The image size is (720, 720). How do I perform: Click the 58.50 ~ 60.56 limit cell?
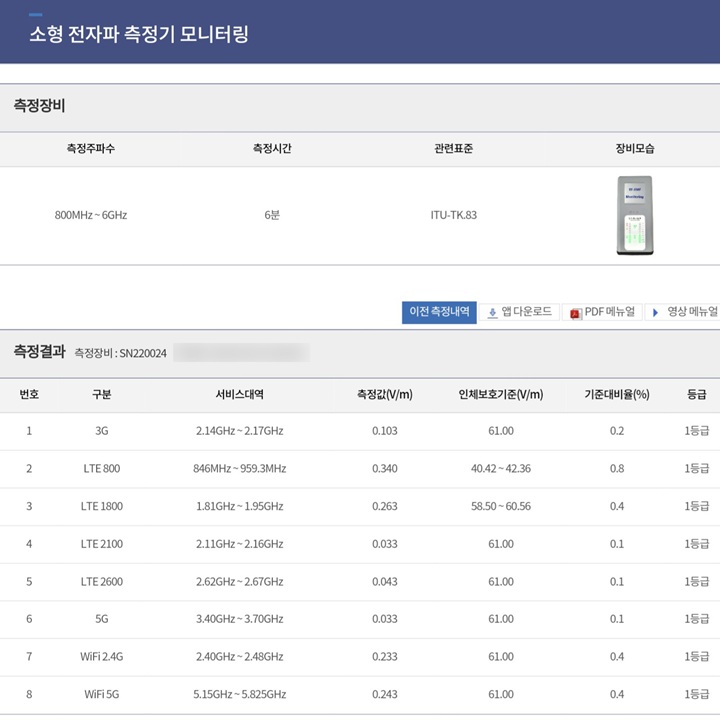coord(501,506)
